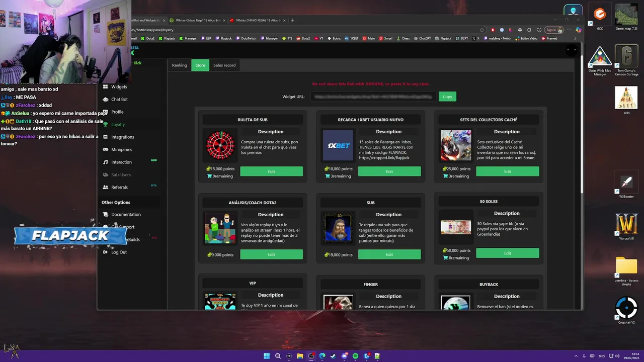Select the Outer Wilds Mod Manager desktop icon

600,61
